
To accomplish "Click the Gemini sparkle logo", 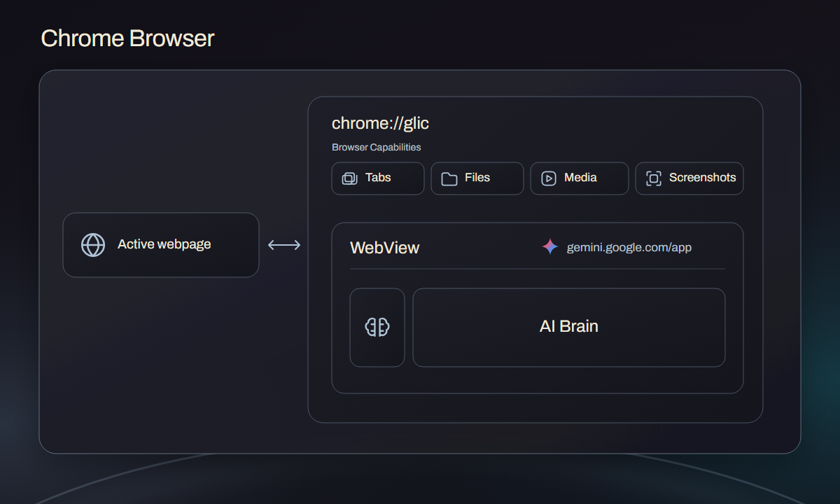I will point(550,246).
